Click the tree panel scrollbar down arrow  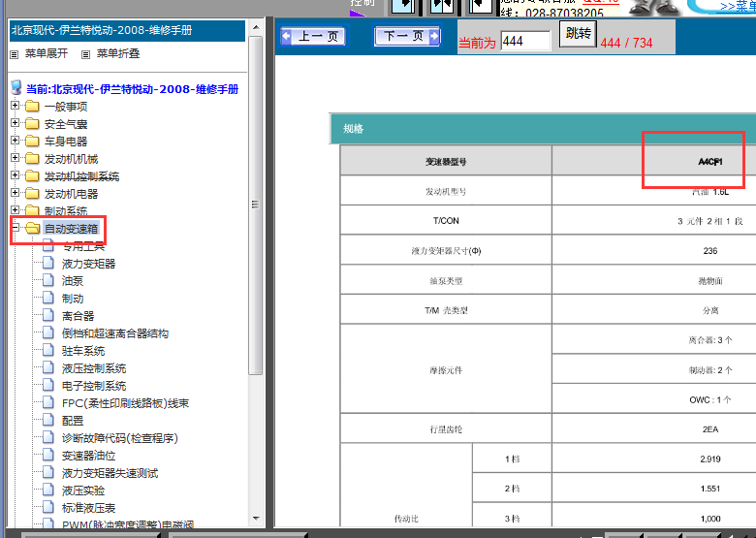(x=257, y=519)
